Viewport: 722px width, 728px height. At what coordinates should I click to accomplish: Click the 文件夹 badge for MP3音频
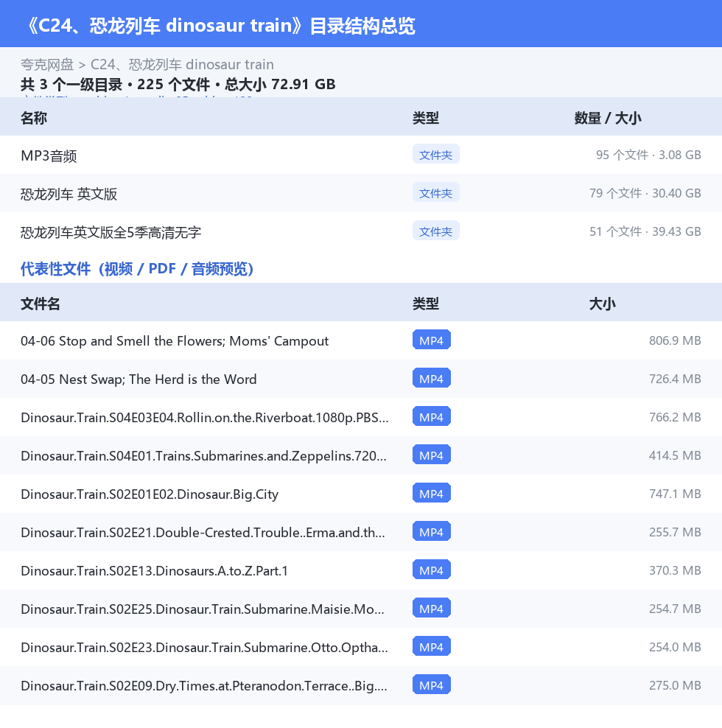click(435, 155)
